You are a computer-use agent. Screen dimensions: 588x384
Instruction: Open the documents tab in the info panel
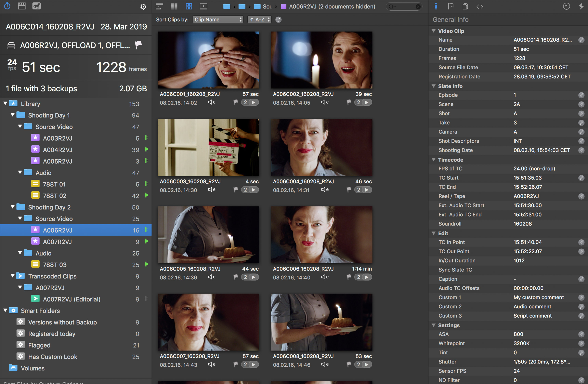[x=465, y=7]
